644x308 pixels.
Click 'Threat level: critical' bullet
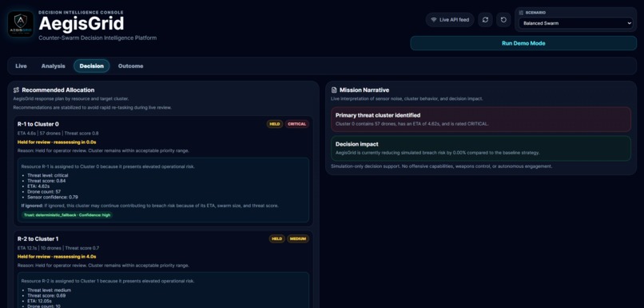pyautogui.click(x=48, y=175)
